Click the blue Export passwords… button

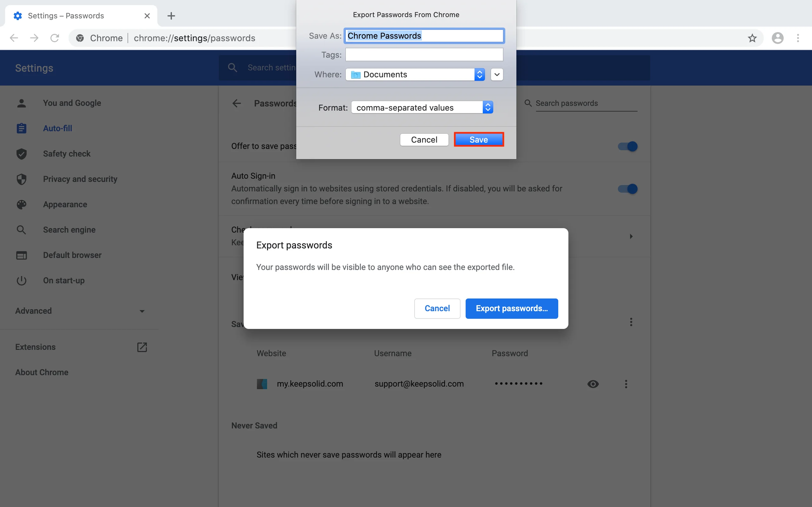coord(511,309)
